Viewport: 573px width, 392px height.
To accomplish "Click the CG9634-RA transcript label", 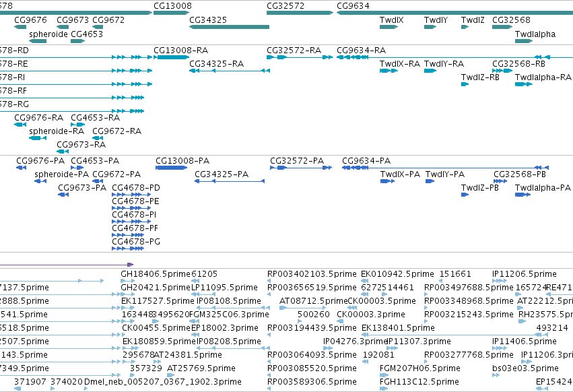I will click(361, 51).
